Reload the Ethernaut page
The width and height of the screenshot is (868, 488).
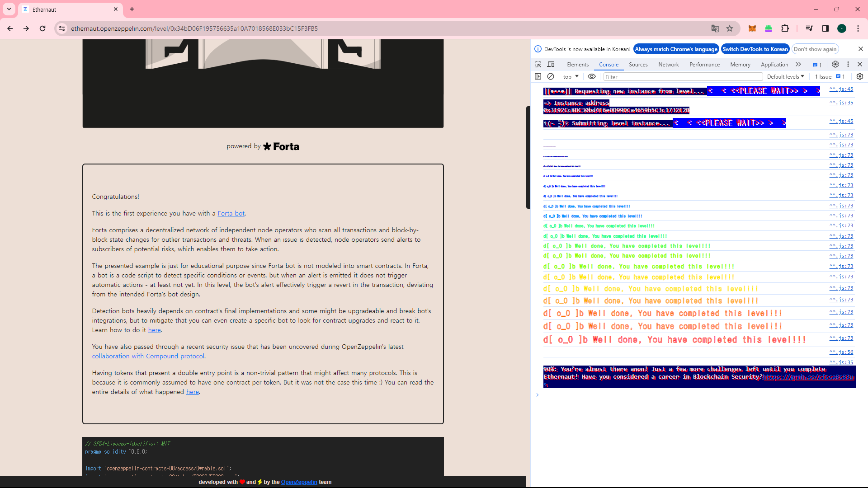[x=42, y=28]
